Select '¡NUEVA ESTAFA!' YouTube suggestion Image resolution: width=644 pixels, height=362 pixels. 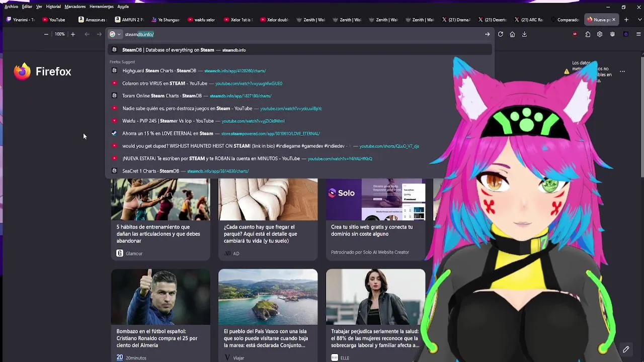(300, 159)
